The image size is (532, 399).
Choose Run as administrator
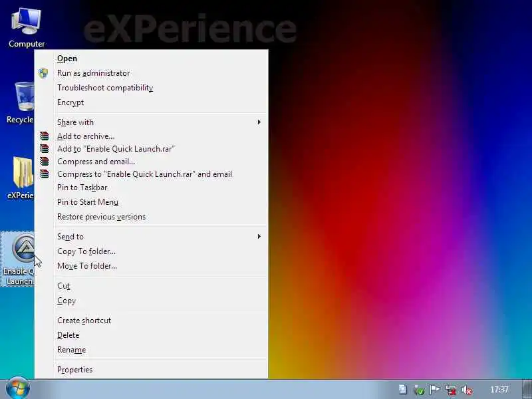(x=152, y=73)
